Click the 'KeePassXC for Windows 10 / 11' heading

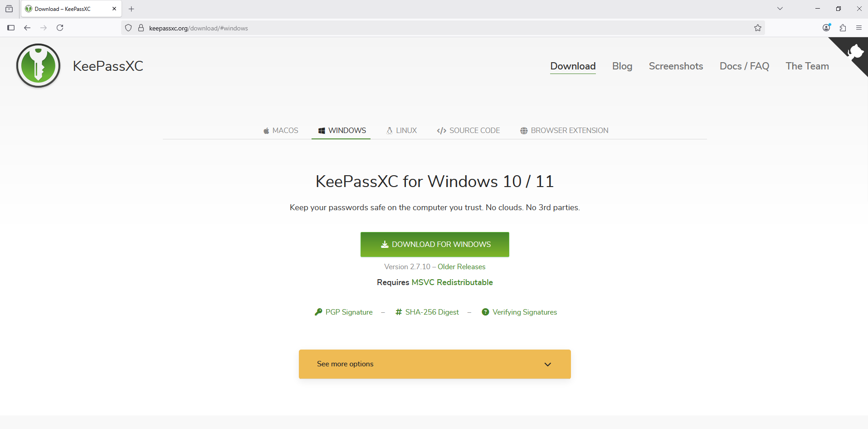point(434,182)
